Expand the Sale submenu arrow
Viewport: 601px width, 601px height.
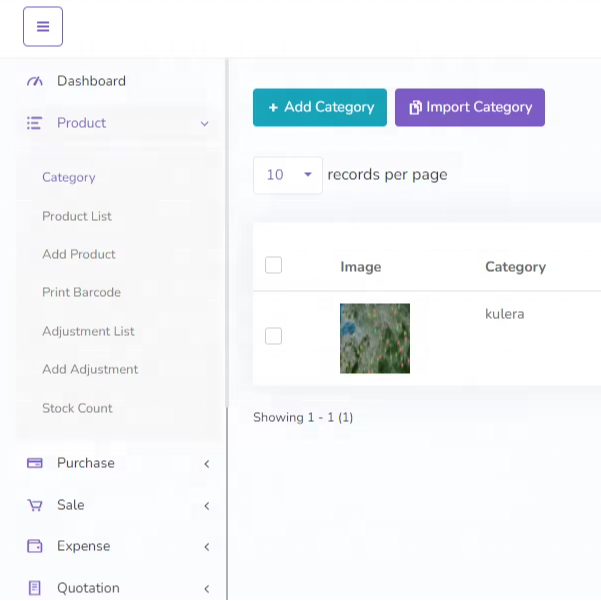coord(207,506)
